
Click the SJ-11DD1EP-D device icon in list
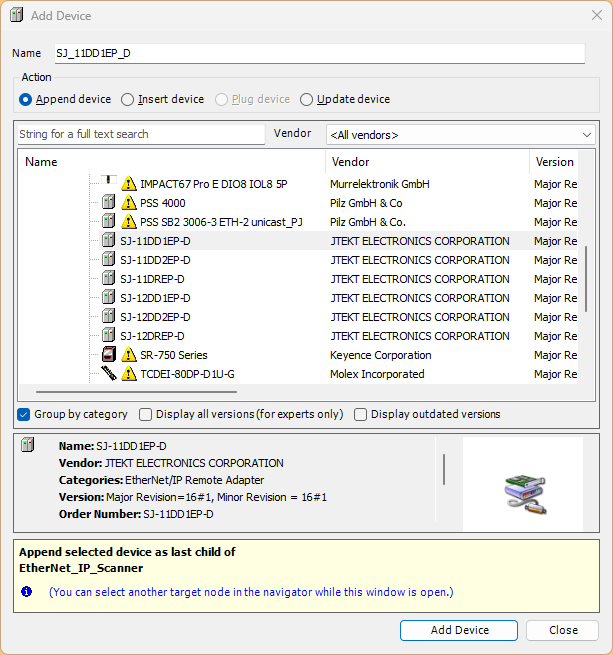point(109,241)
